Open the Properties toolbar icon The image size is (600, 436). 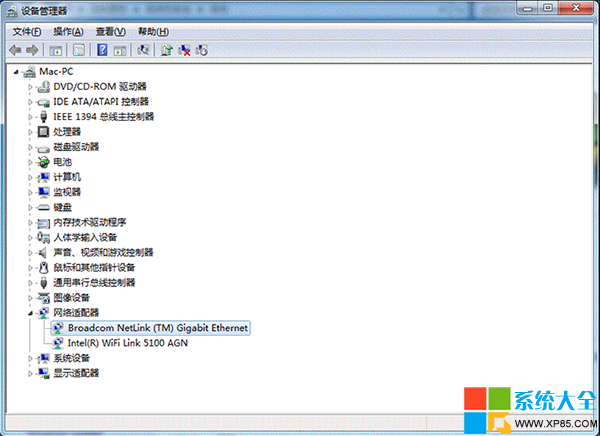point(79,50)
